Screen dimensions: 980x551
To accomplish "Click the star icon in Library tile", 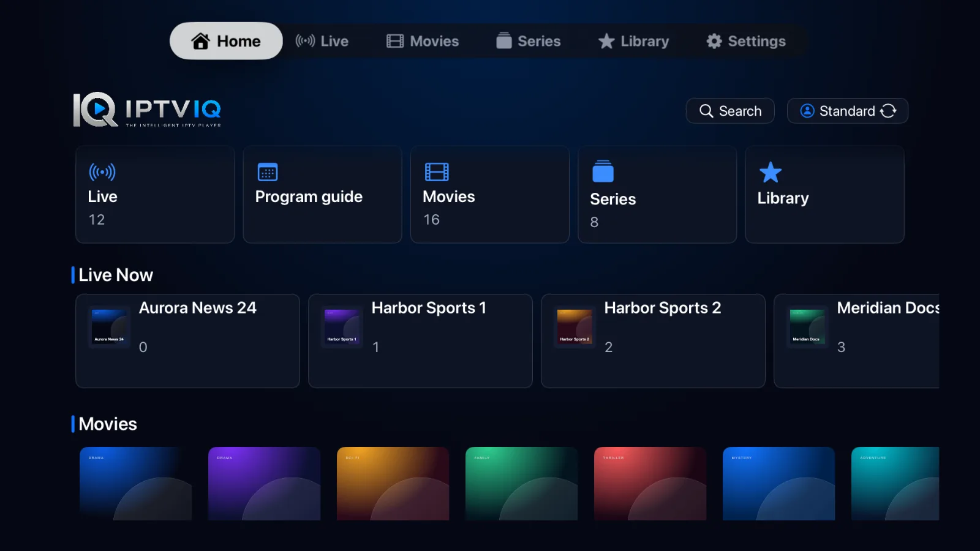I will [x=770, y=172].
